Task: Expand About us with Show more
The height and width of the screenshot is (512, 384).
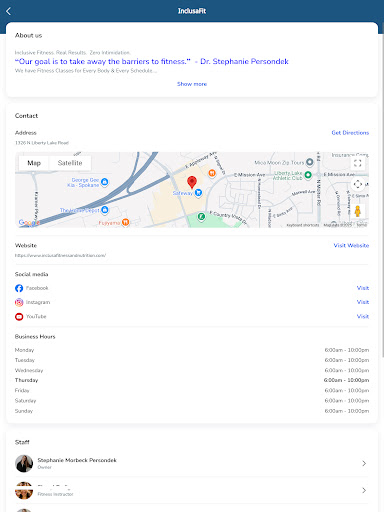Action: 192,84
